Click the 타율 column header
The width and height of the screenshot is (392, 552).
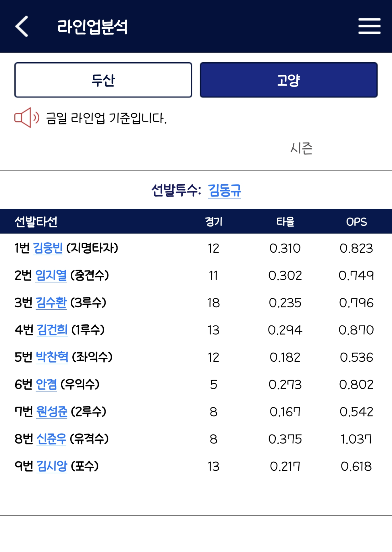coord(285,222)
